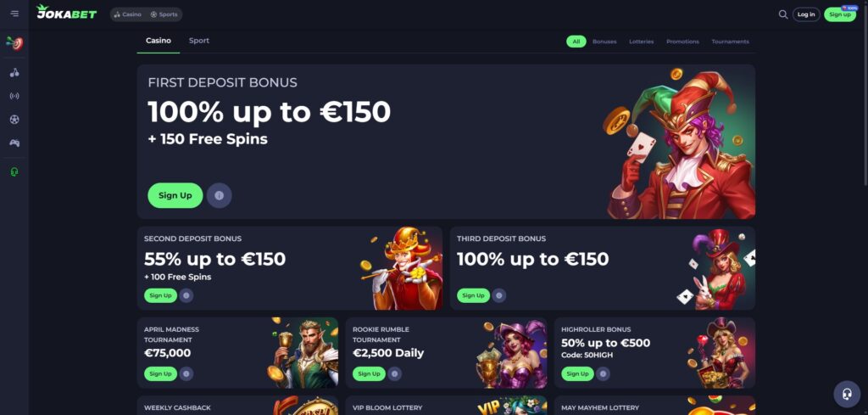Open the cherry slots icon in sidebar

[x=14, y=73]
